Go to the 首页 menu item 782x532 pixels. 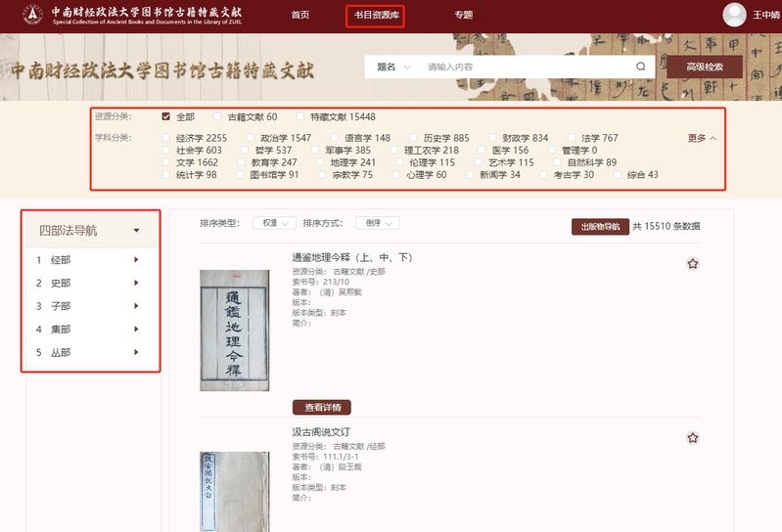tap(300, 15)
